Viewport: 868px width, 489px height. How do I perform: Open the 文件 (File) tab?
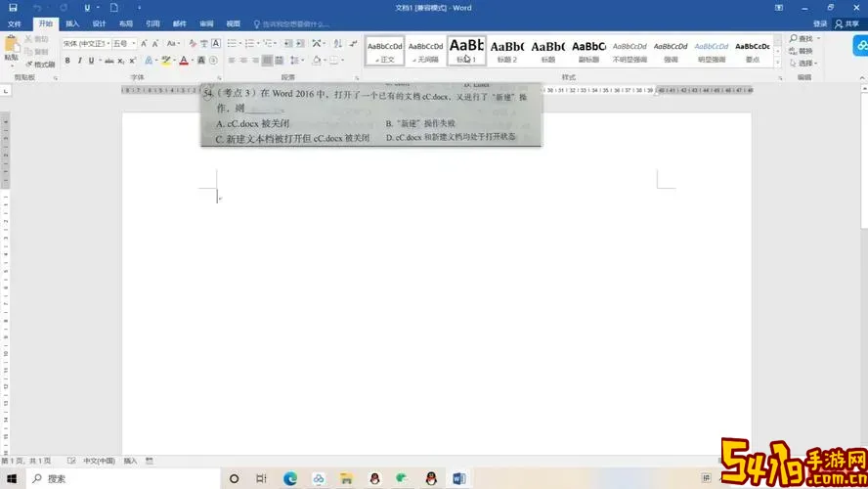click(15, 23)
